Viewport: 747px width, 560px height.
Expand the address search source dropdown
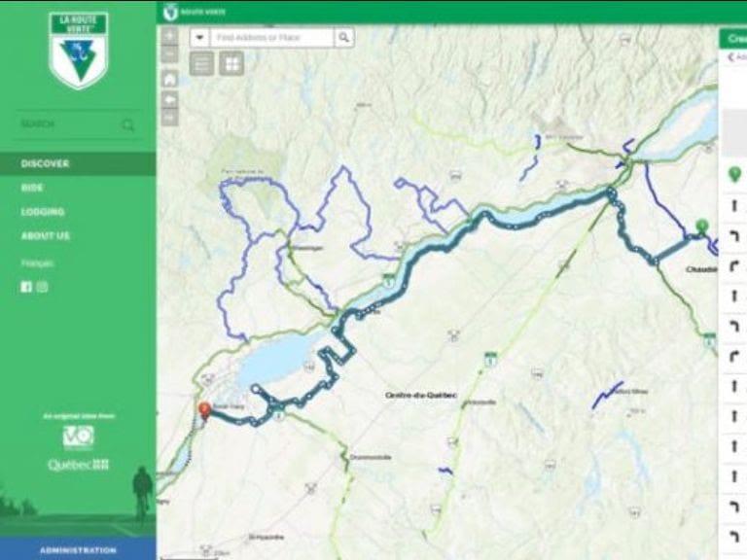[199, 37]
